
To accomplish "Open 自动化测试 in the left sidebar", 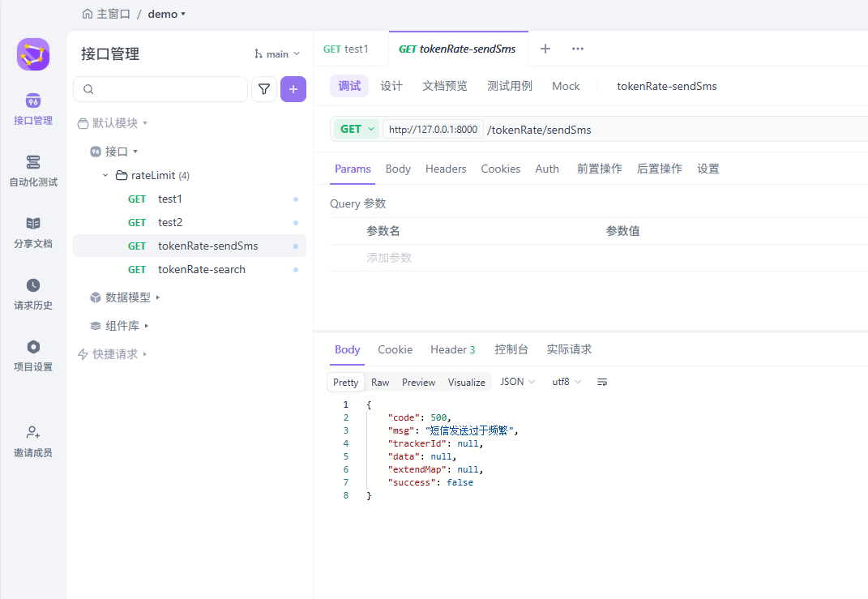I will click(32, 171).
